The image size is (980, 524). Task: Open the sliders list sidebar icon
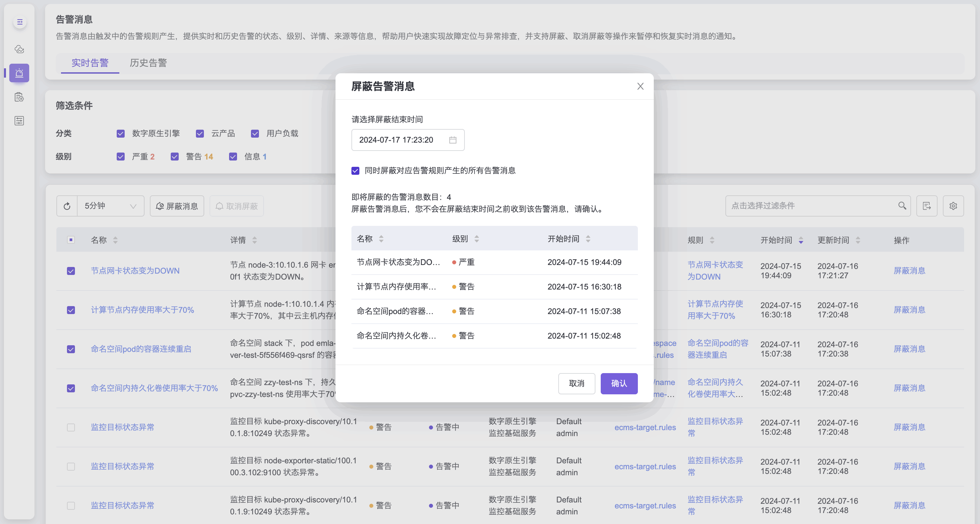pyautogui.click(x=19, y=121)
